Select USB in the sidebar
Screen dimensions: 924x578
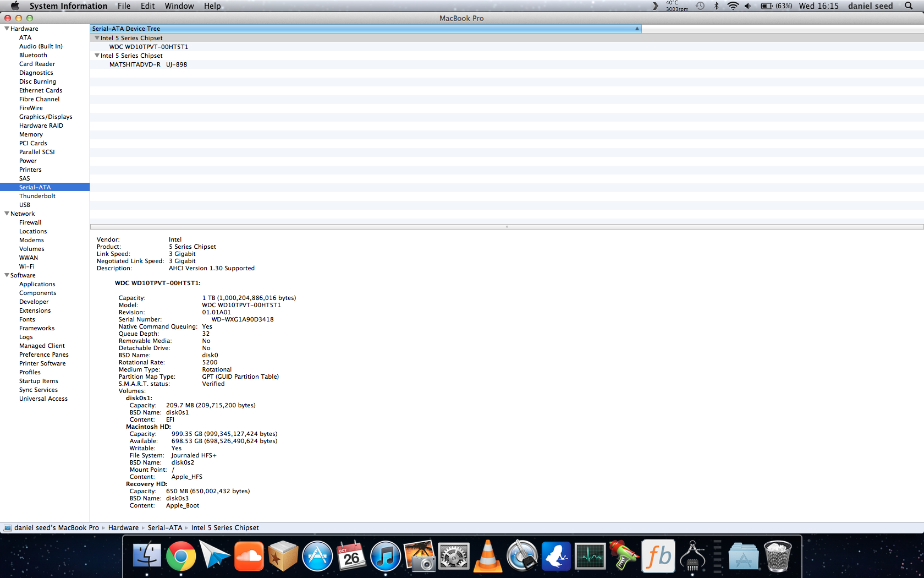pos(25,205)
